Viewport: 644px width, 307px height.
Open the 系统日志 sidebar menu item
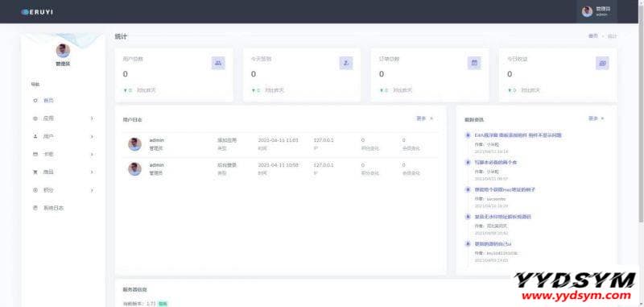(63, 208)
